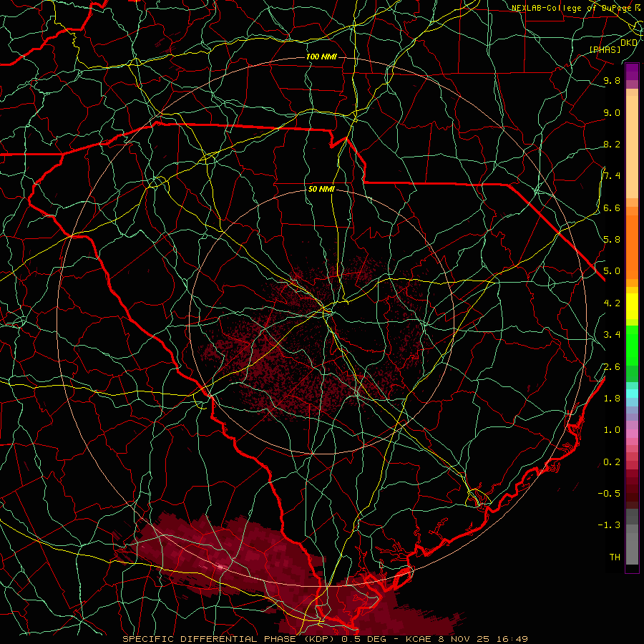Click the 2.6 legend value
644x644 pixels.
point(612,366)
